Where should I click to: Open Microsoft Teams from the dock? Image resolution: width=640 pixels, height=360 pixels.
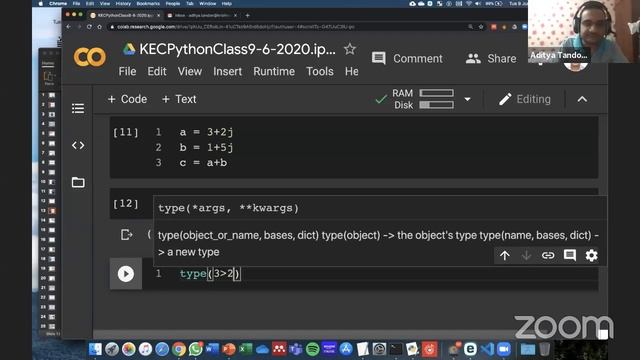[x=296, y=349]
